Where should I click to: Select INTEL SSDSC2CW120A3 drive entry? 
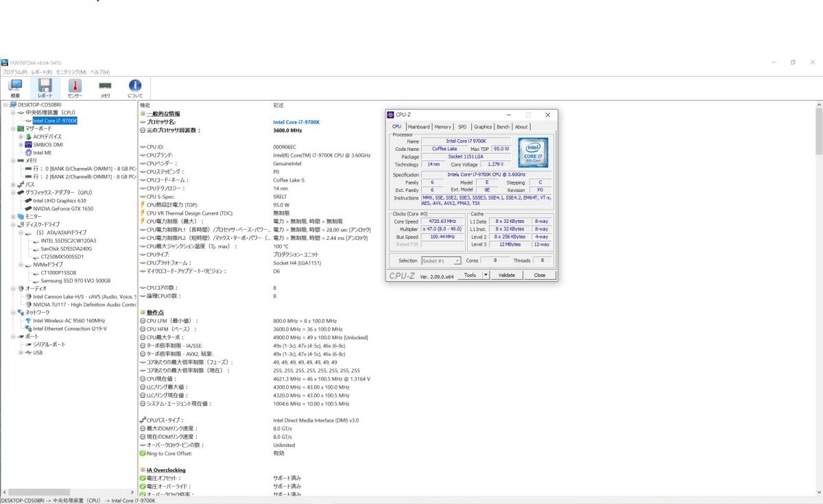[68, 241]
